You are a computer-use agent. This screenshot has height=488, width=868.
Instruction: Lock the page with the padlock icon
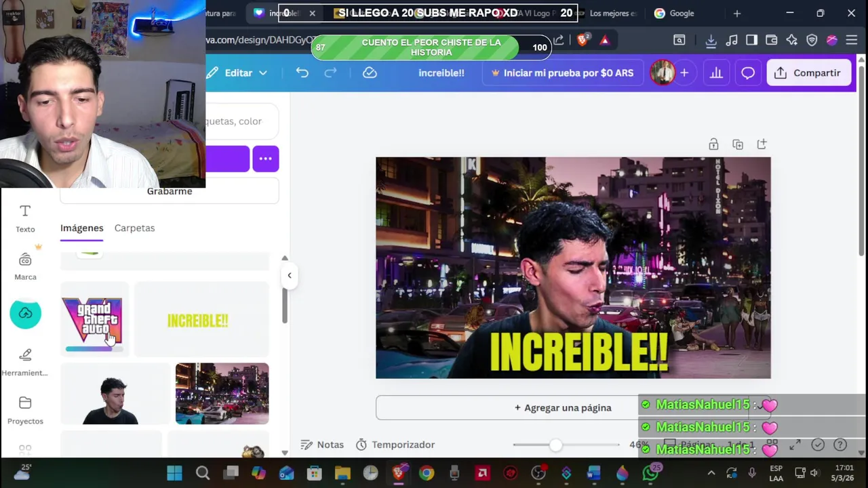tap(713, 144)
